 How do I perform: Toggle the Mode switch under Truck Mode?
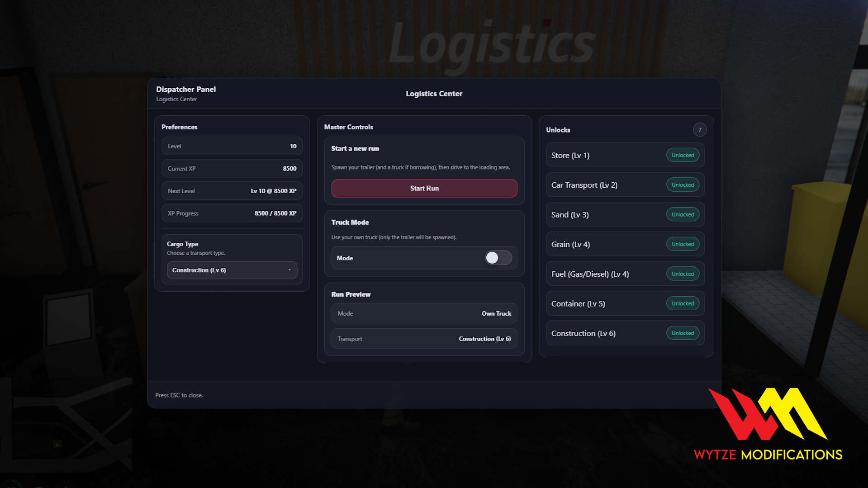pos(498,257)
